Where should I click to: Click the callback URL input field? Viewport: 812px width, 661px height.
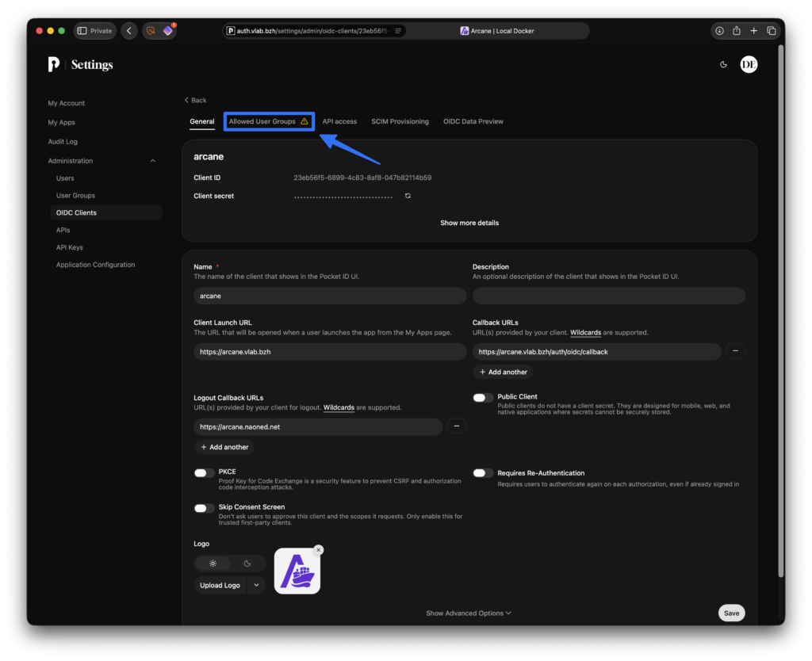(596, 351)
